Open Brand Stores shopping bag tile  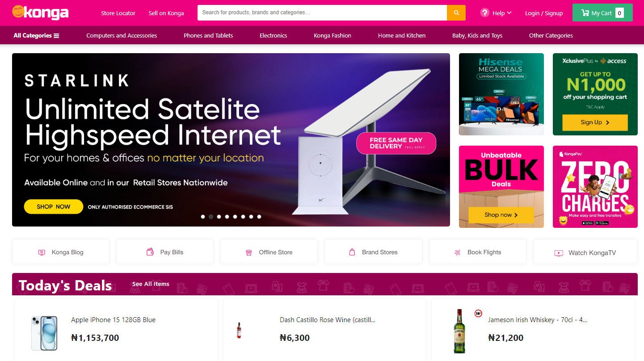coord(373,252)
